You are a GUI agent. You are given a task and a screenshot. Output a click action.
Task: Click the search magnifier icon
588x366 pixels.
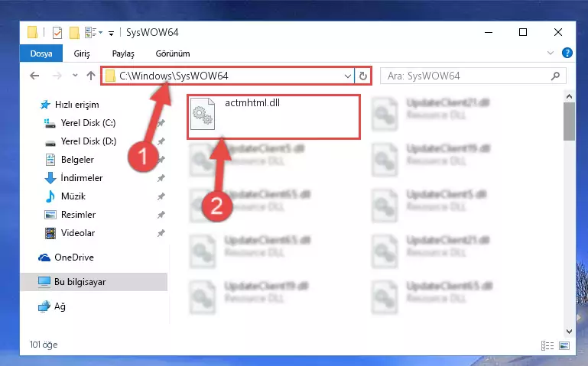pos(555,76)
